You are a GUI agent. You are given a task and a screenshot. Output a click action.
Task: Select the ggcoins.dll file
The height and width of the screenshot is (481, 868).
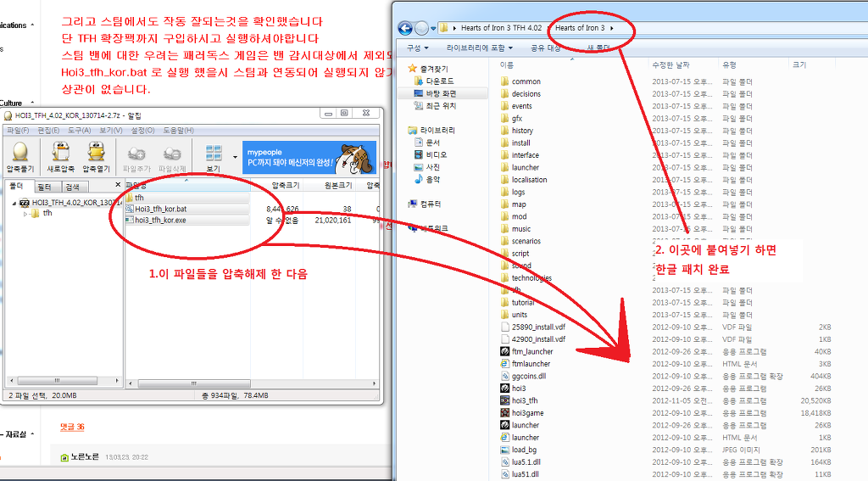[523, 376]
